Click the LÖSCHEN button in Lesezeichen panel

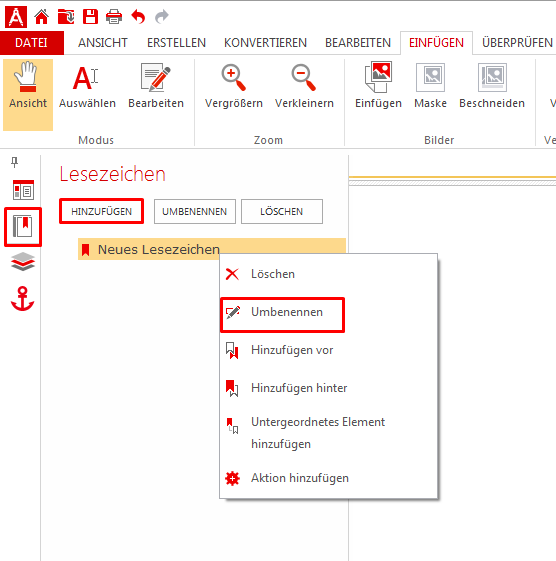(x=282, y=211)
